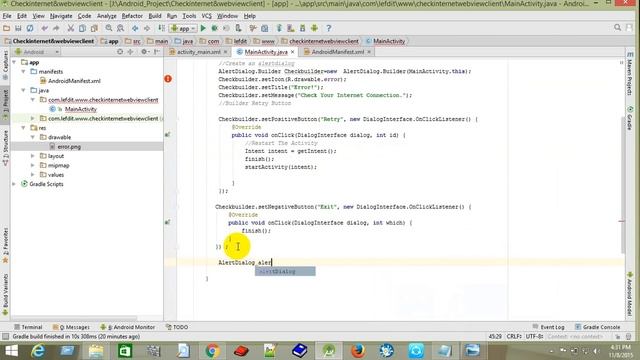This screenshot has width=640, height=360.
Task: Click the editor vertical scrollbar
Action: [623, 184]
